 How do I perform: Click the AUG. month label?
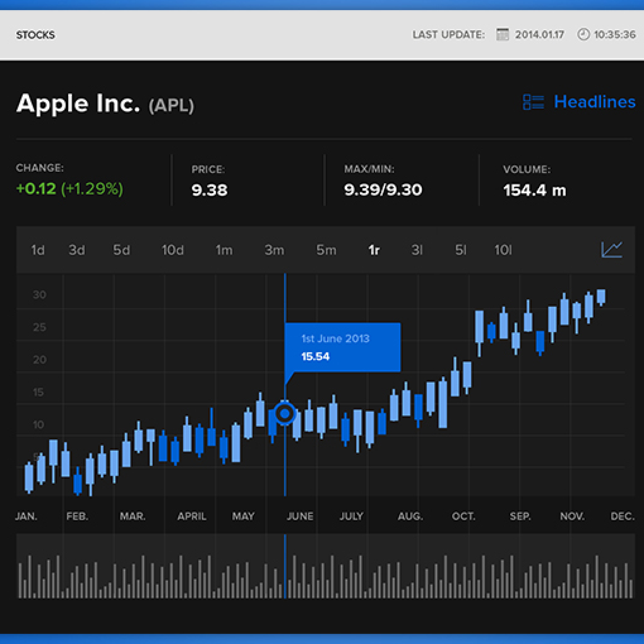tap(410, 517)
